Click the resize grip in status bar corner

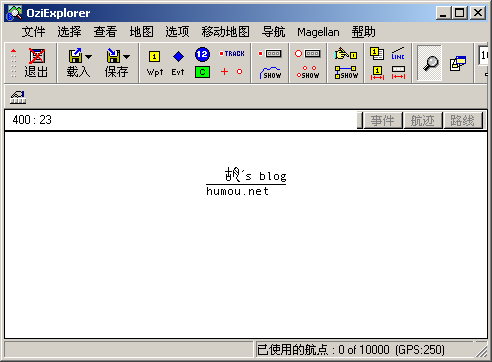coord(482,351)
